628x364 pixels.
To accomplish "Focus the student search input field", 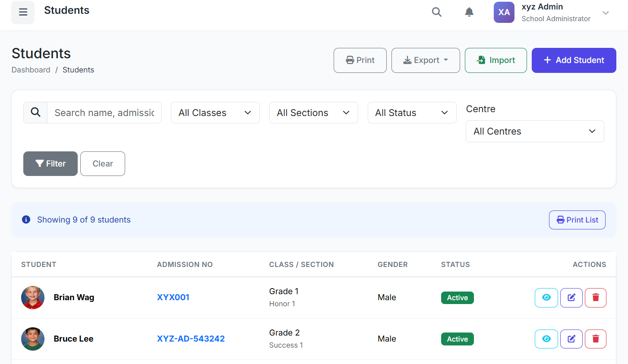I will coord(104,113).
